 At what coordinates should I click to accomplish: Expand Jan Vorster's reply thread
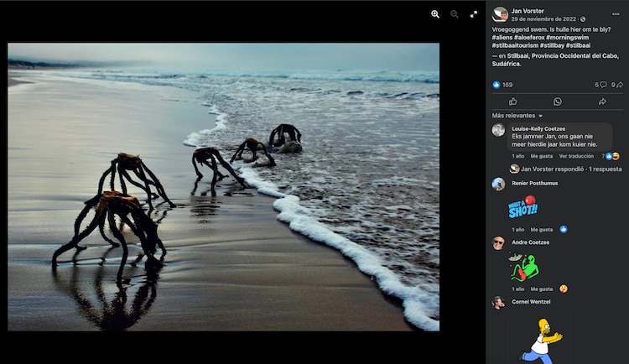[x=571, y=169]
